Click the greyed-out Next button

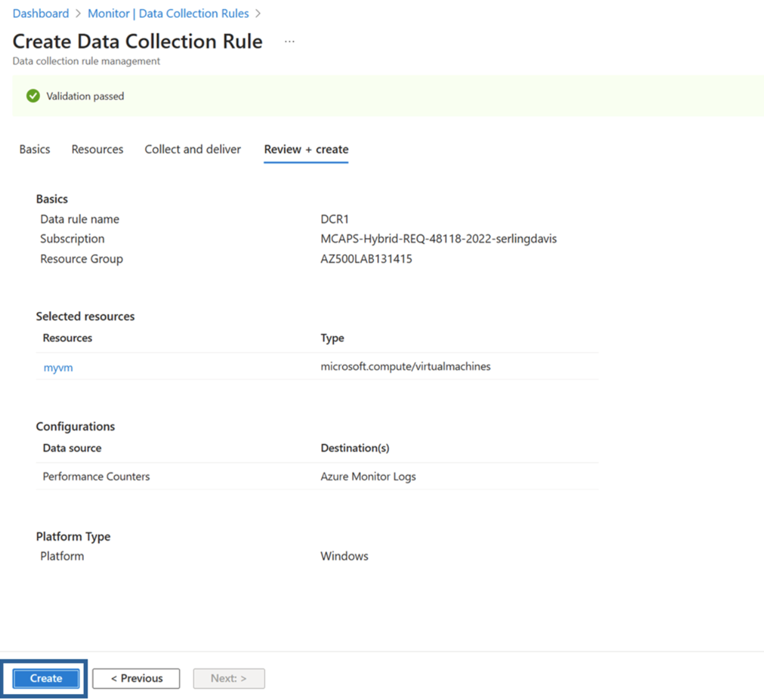point(228,678)
